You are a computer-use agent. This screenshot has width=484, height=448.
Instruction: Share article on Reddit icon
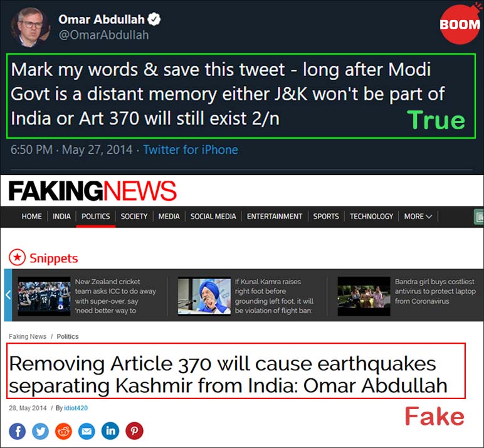tap(63, 430)
